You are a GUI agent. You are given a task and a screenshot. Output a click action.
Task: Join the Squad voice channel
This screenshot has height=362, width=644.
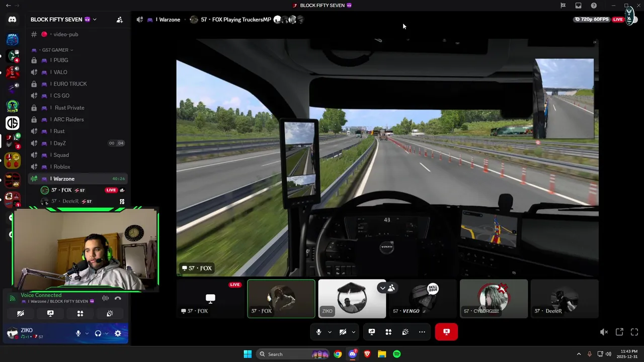(x=78, y=155)
